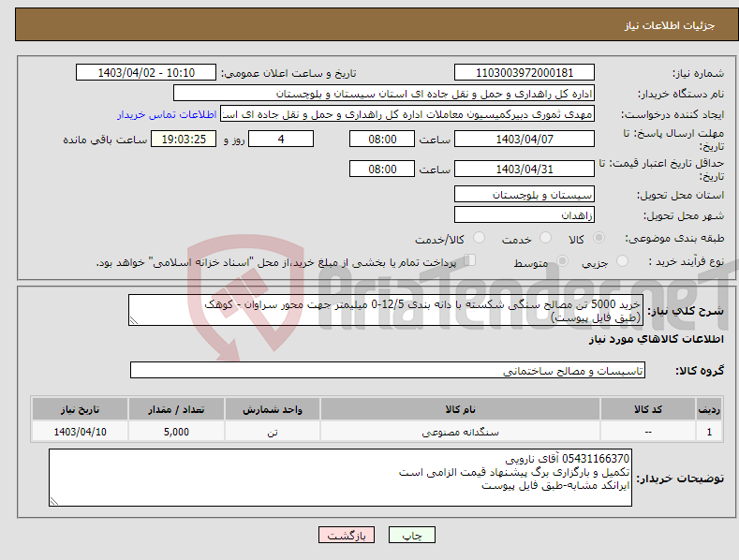
Task: Select the جزیی purchase type radio
Action: coord(622,261)
